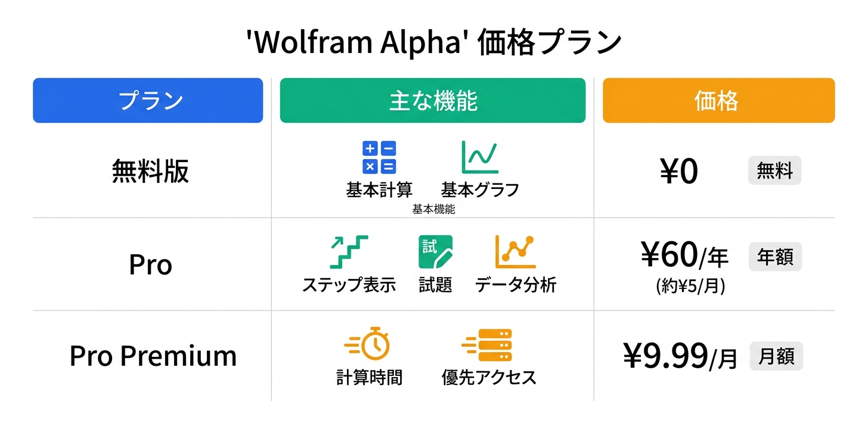This screenshot has height=429, width=868.
Task: Click the 年額 badge
Action: [x=775, y=257]
